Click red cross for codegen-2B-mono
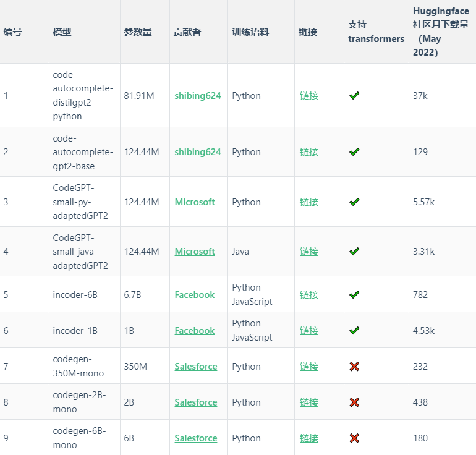The height and width of the screenshot is (455, 476). (x=354, y=402)
